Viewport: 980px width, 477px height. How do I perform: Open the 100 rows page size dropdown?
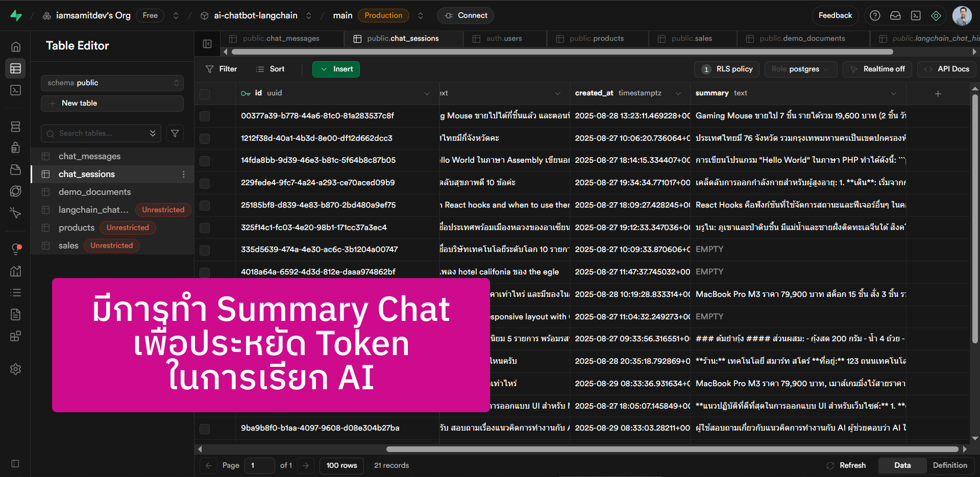pos(342,466)
